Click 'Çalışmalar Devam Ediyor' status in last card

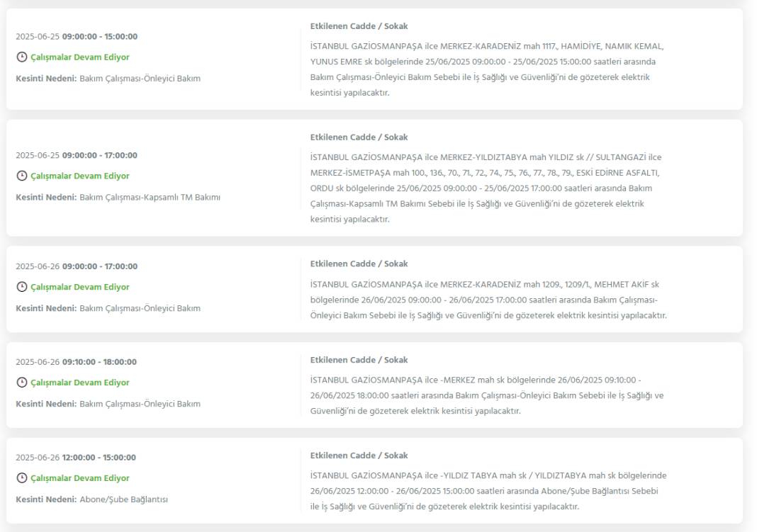click(x=80, y=478)
